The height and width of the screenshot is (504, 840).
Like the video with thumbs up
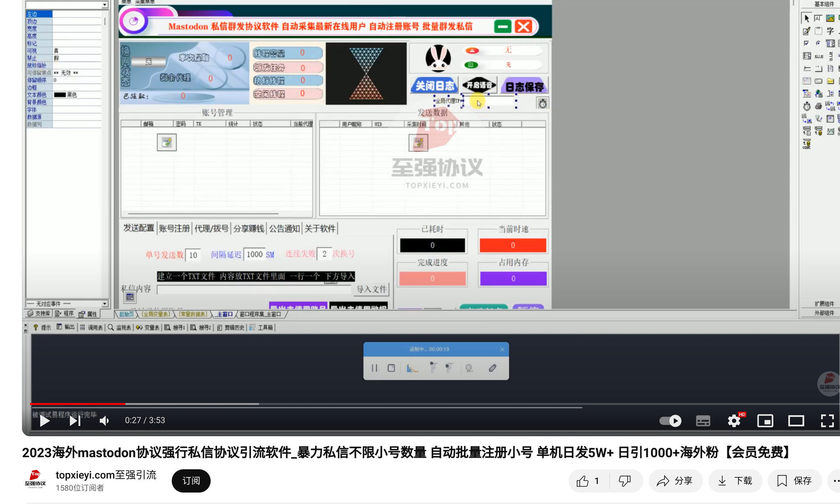click(588, 481)
